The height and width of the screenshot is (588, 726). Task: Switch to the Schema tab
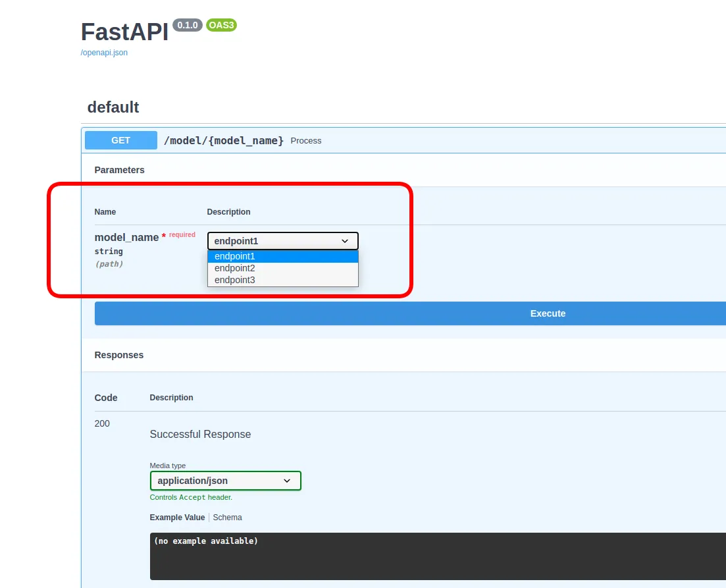point(227,518)
